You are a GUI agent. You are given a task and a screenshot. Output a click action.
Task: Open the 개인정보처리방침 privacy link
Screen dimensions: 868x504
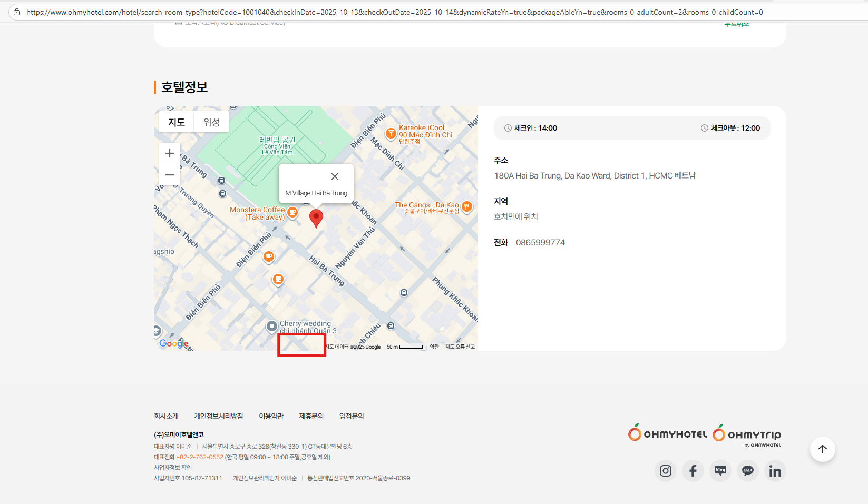[219, 416]
